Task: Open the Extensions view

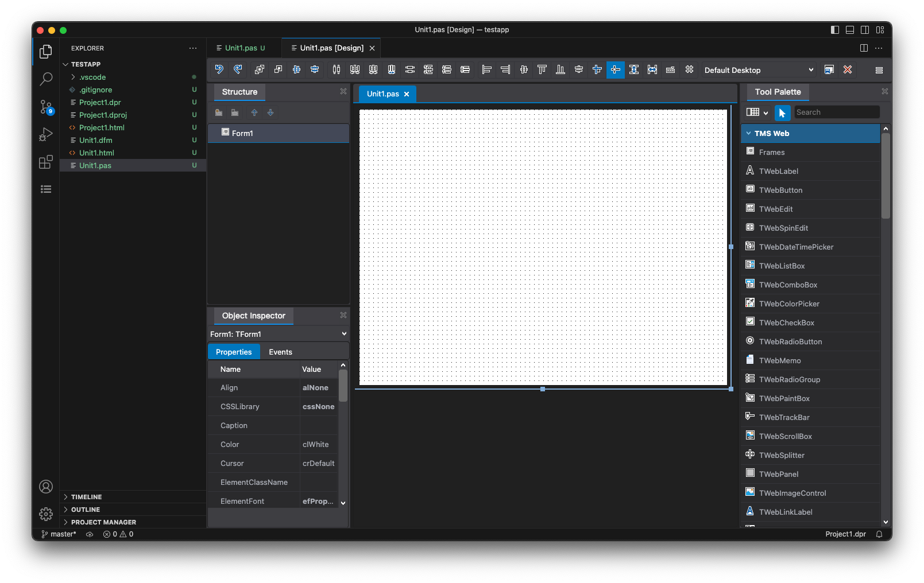Action: tap(46, 162)
